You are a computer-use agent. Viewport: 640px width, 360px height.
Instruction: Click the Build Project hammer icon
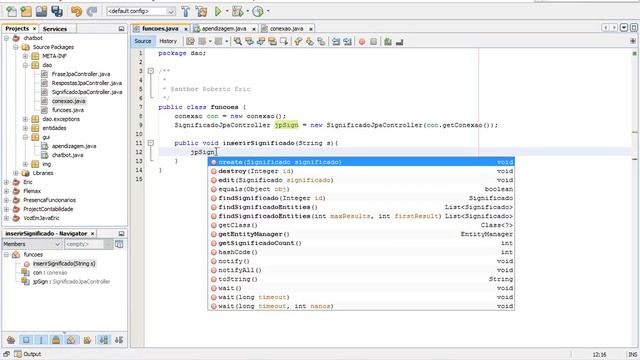coord(186,11)
